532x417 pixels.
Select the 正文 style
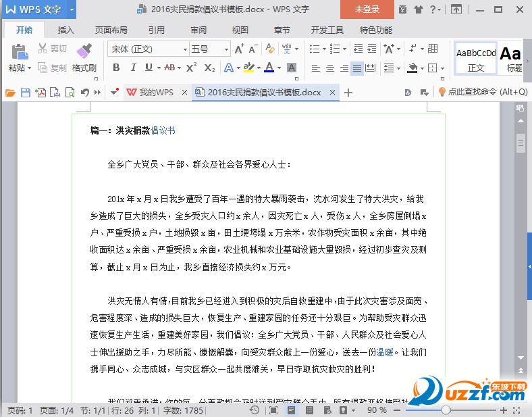point(476,58)
